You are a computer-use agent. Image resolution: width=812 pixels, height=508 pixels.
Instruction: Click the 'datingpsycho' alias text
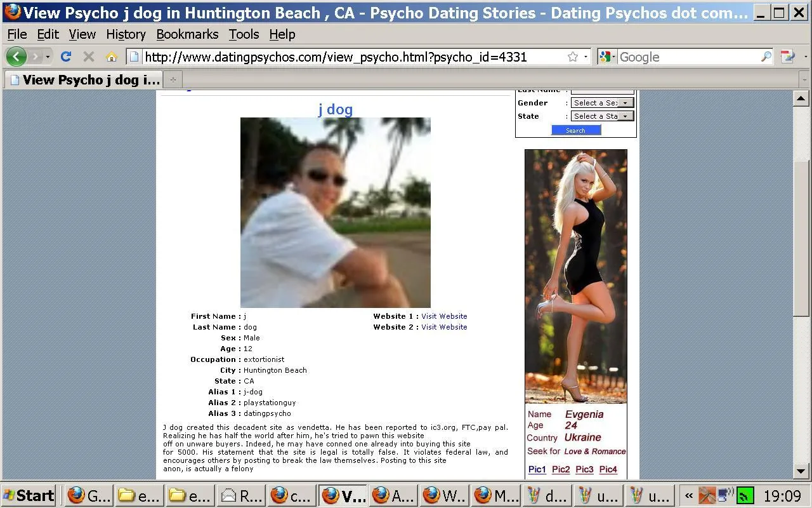[x=267, y=413]
